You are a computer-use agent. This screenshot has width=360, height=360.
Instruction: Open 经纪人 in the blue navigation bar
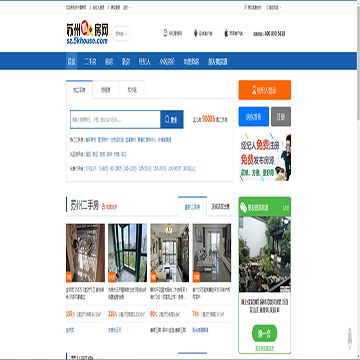[x=145, y=61]
